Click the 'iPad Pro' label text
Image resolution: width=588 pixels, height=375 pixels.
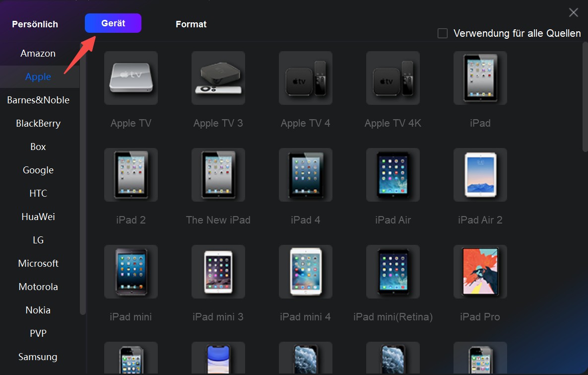click(480, 317)
